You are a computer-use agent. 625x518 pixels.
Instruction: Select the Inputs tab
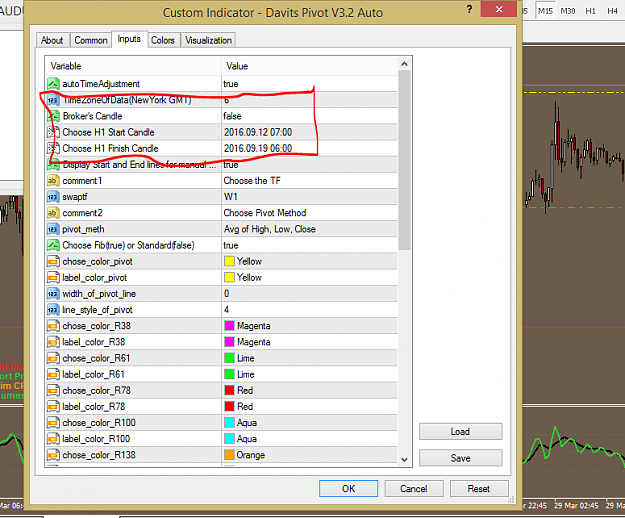[x=129, y=39]
